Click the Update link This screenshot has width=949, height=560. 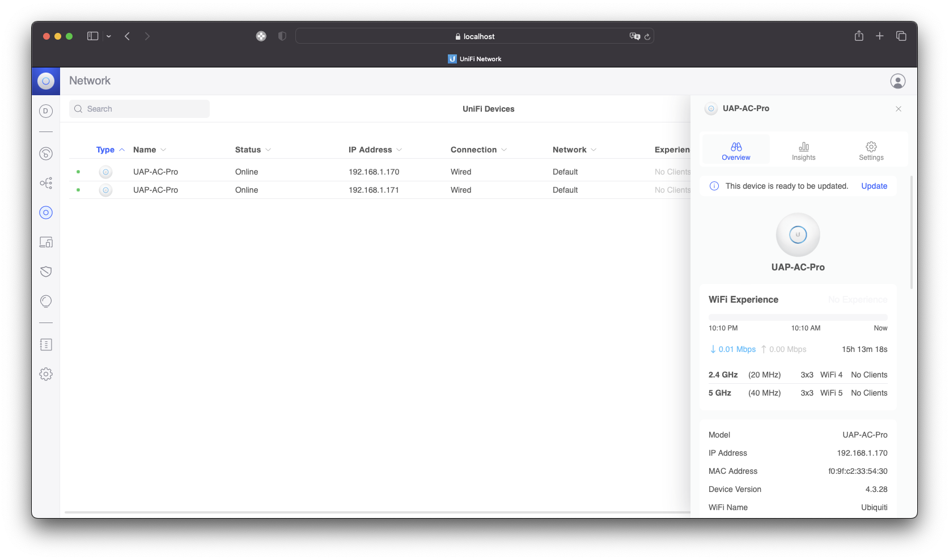874,186
